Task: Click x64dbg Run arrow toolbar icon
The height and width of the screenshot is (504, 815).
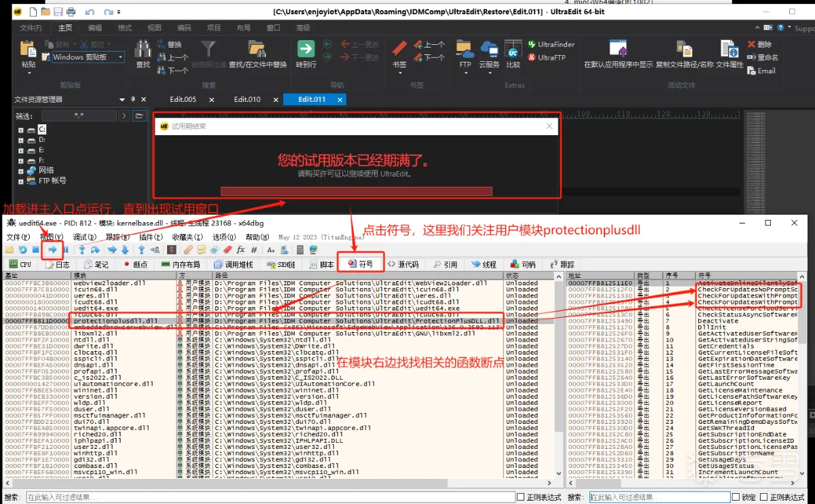Action: pos(52,249)
